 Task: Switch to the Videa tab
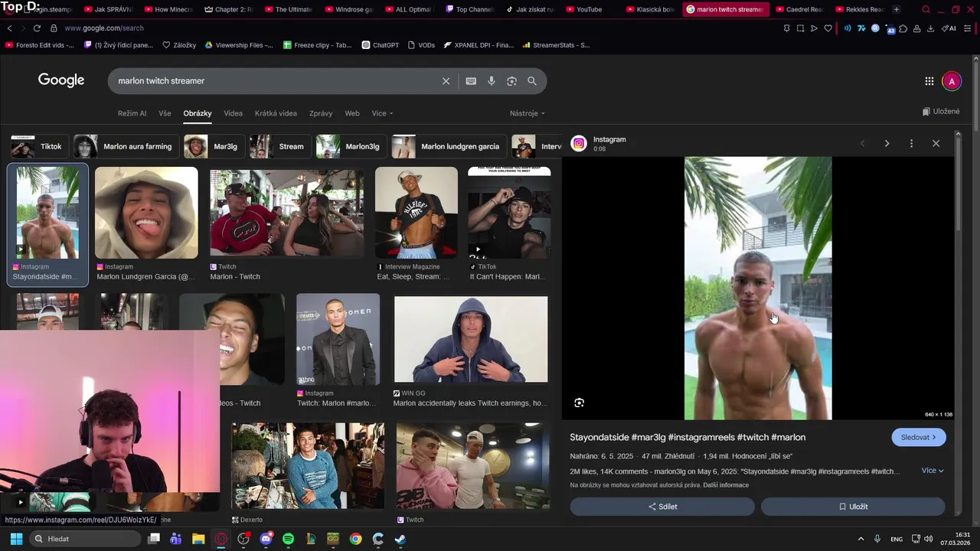click(233, 113)
